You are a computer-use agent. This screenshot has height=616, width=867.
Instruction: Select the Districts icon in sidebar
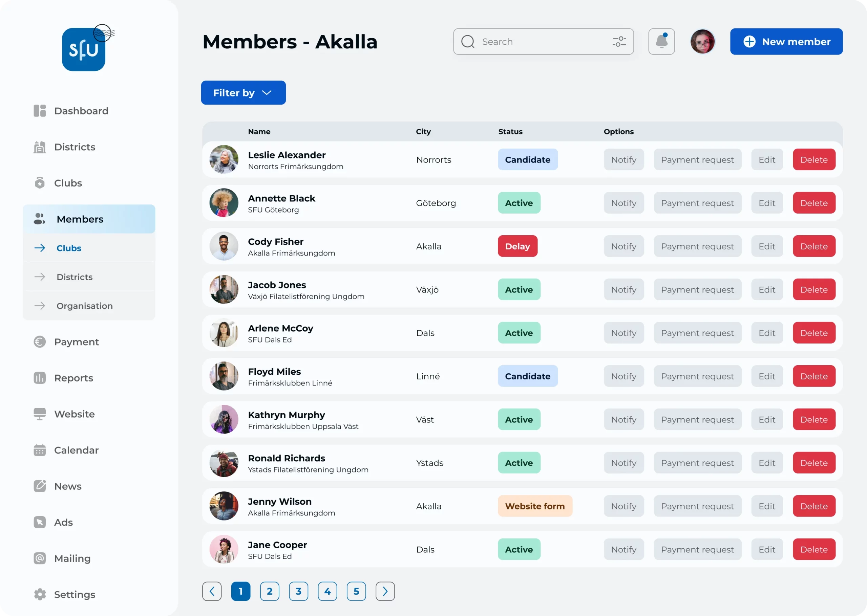(40, 147)
